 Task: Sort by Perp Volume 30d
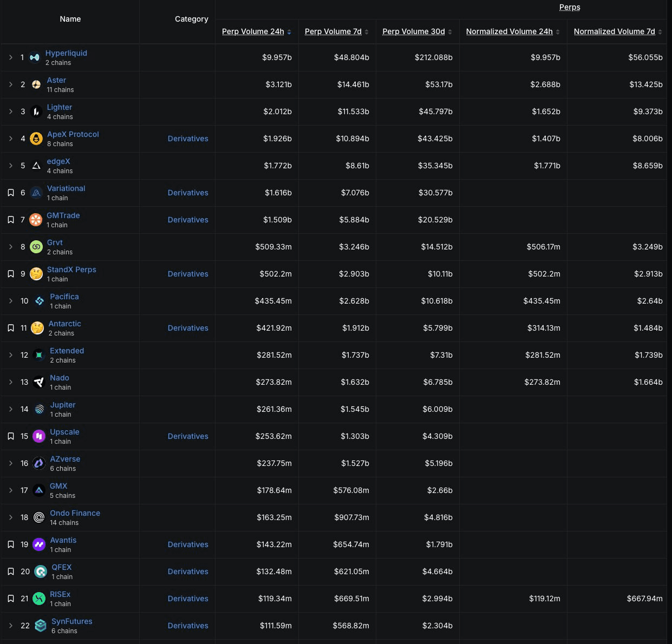(x=417, y=31)
